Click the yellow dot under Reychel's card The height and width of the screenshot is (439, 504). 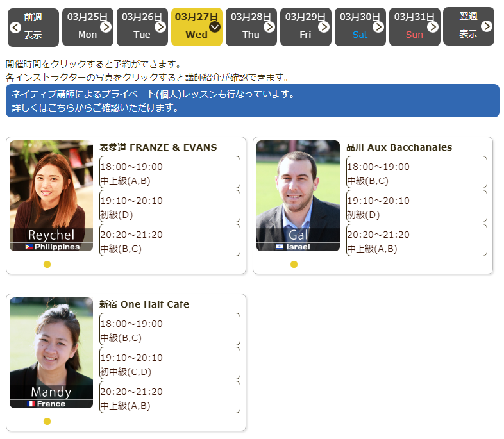click(47, 264)
